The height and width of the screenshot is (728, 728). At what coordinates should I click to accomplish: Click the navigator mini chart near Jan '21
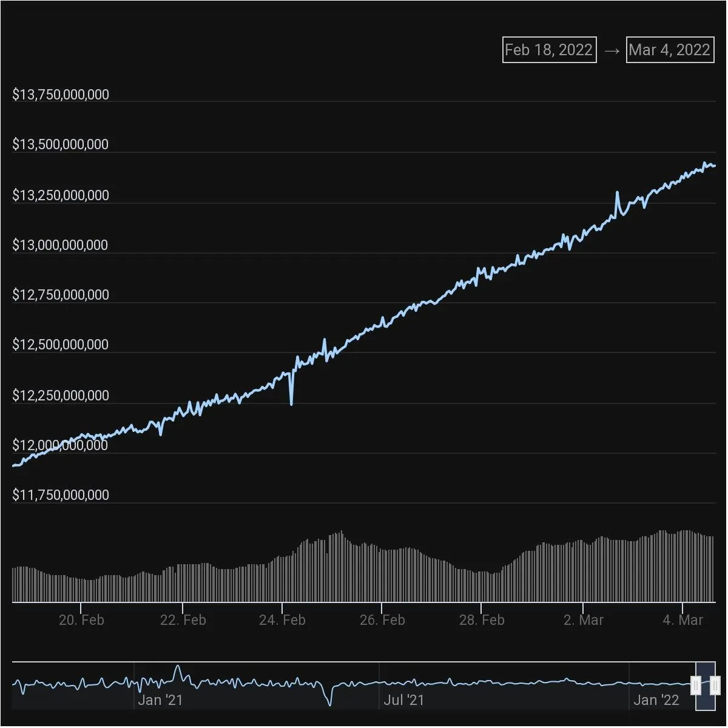point(161,682)
